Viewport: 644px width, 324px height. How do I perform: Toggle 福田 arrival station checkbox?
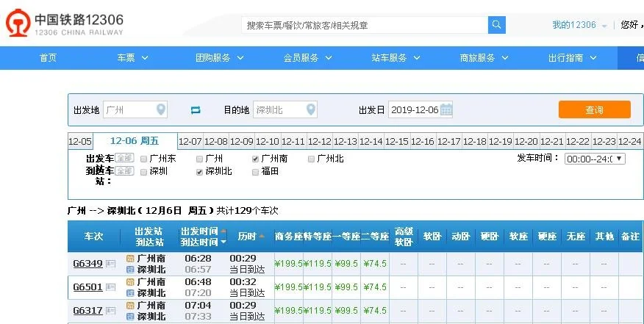(255, 172)
